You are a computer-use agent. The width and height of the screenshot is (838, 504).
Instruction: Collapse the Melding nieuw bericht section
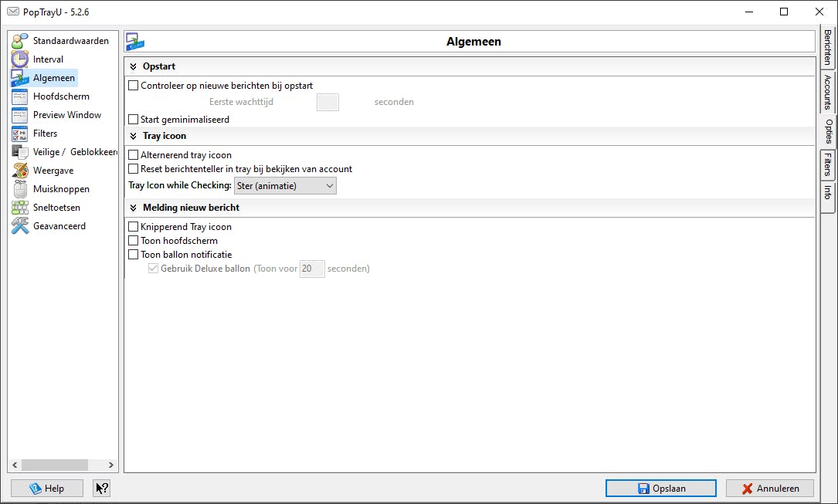click(133, 208)
